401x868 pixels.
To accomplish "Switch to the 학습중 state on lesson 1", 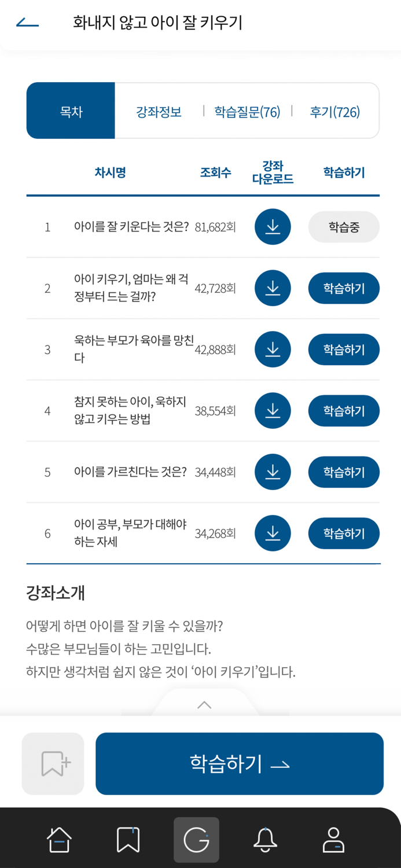I will 344,227.
